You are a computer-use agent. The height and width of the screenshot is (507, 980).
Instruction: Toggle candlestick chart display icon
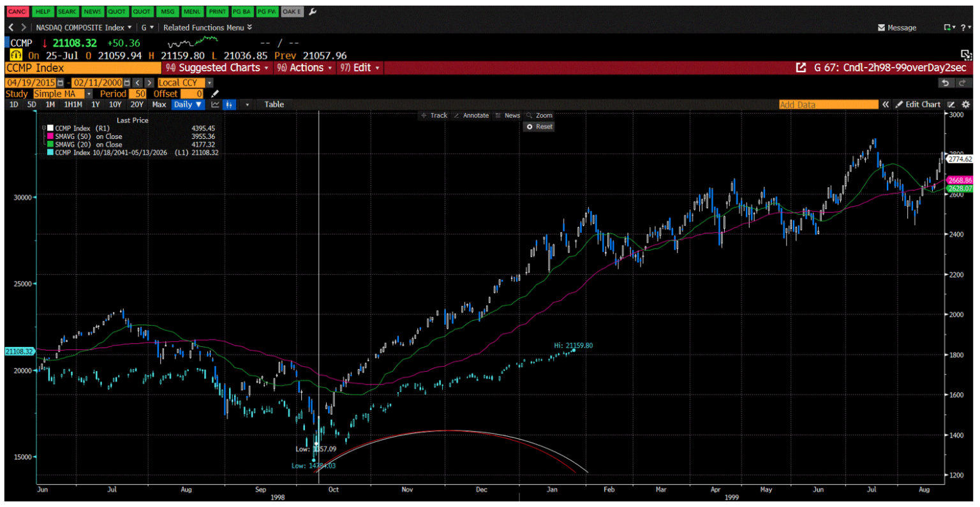pyautogui.click(x=230, y=104)
